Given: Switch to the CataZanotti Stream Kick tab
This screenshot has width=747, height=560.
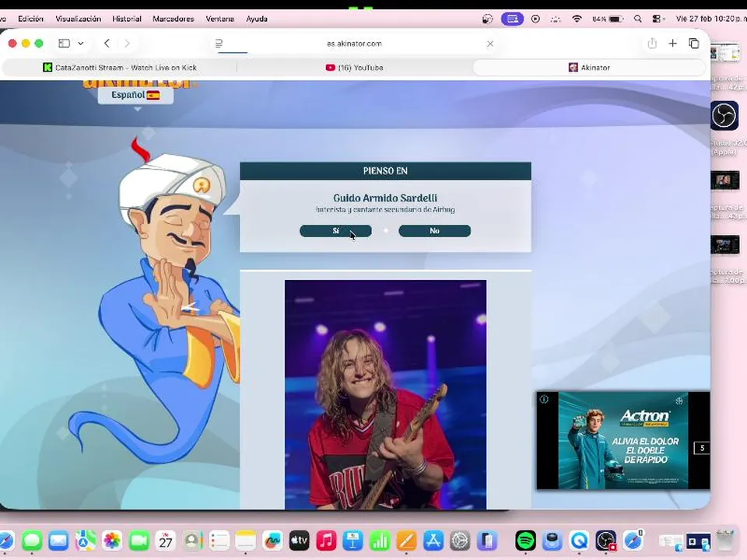Looking at the screenshot, I should (x=120, y=68).
